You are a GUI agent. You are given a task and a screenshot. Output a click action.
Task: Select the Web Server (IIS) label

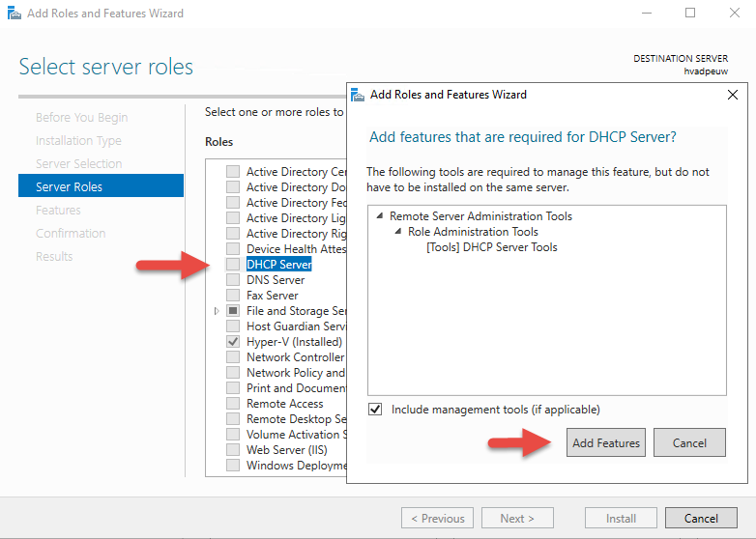tap(287, 450)
